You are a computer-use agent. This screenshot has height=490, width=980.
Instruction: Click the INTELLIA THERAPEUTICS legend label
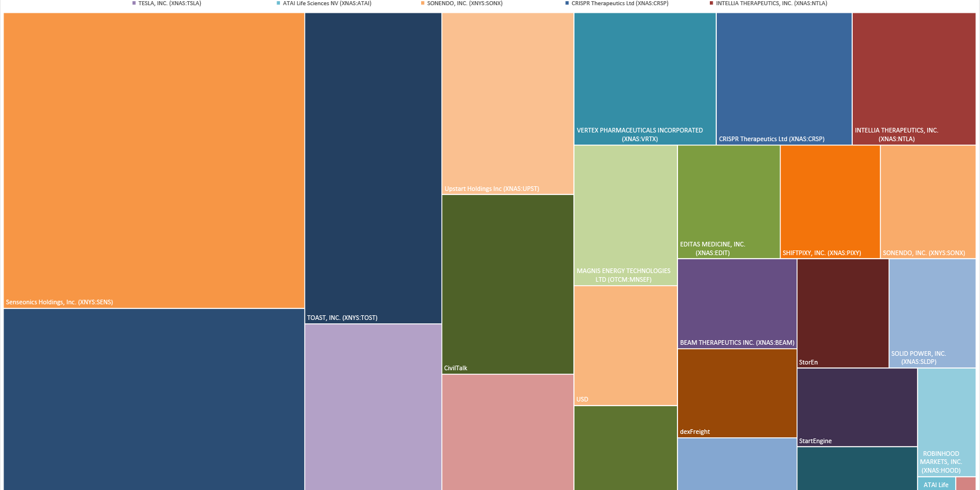(x=771, y=3)
